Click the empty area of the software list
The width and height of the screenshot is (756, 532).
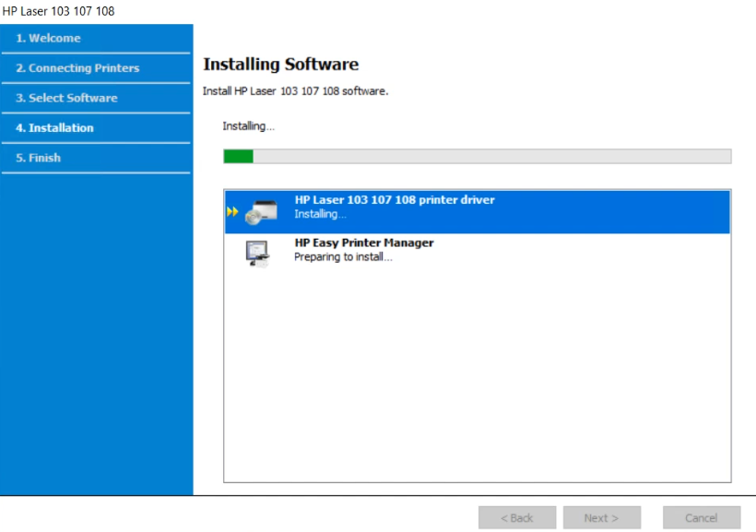point(477,378)
